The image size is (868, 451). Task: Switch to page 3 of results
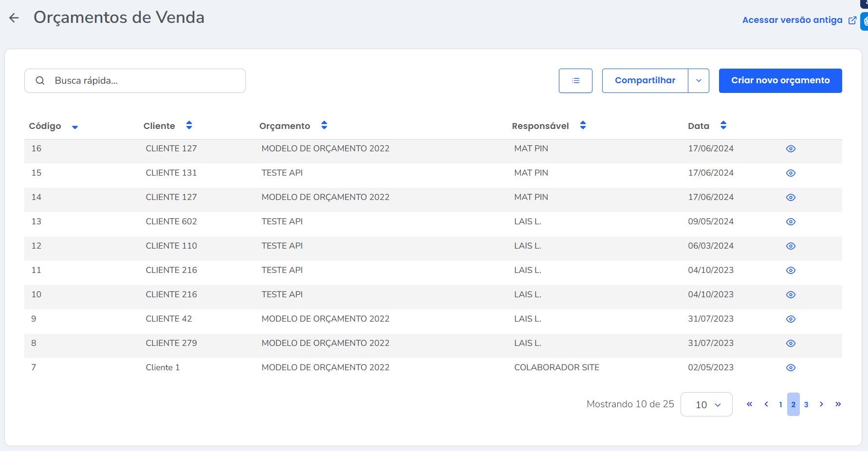click(806, 405)
